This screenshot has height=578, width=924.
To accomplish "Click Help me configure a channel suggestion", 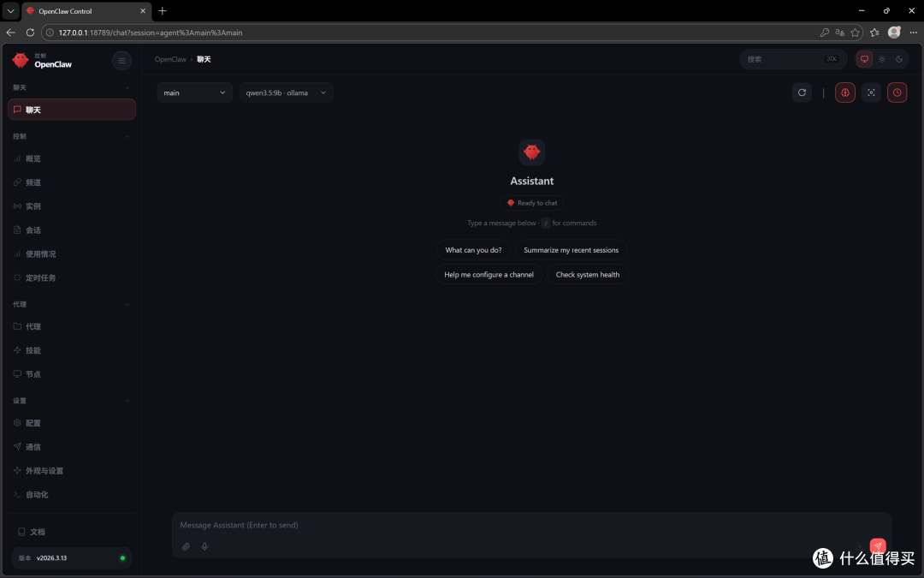I will 489,275.
